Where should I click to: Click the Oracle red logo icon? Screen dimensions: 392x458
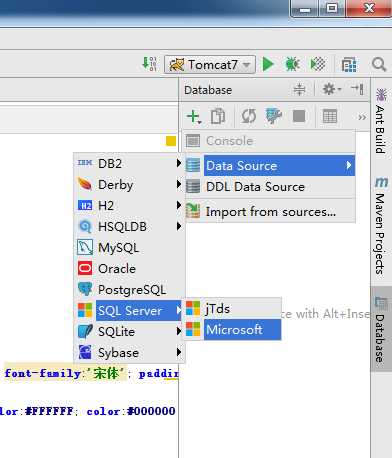(85, 268)
